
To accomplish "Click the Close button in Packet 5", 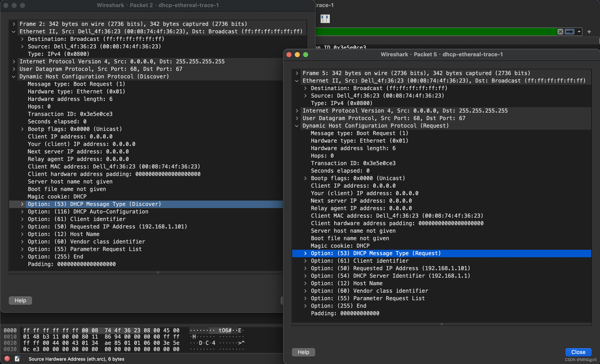I will pos(578,352).
